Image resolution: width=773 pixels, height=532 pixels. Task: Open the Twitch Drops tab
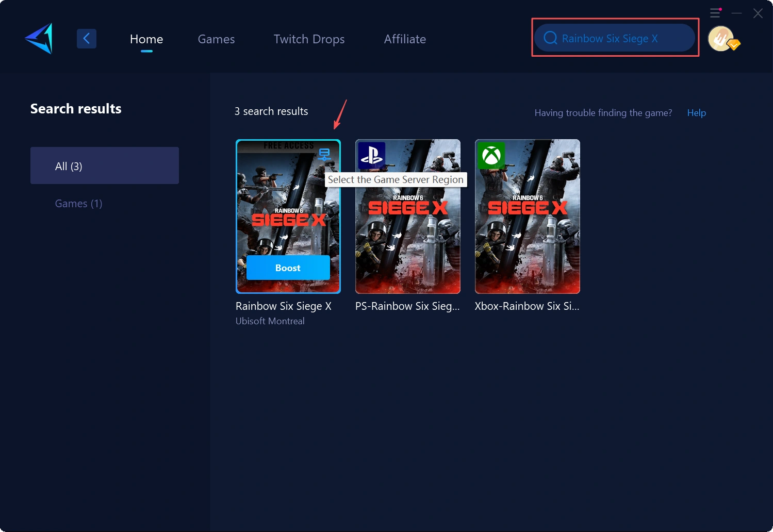[309, 39]
